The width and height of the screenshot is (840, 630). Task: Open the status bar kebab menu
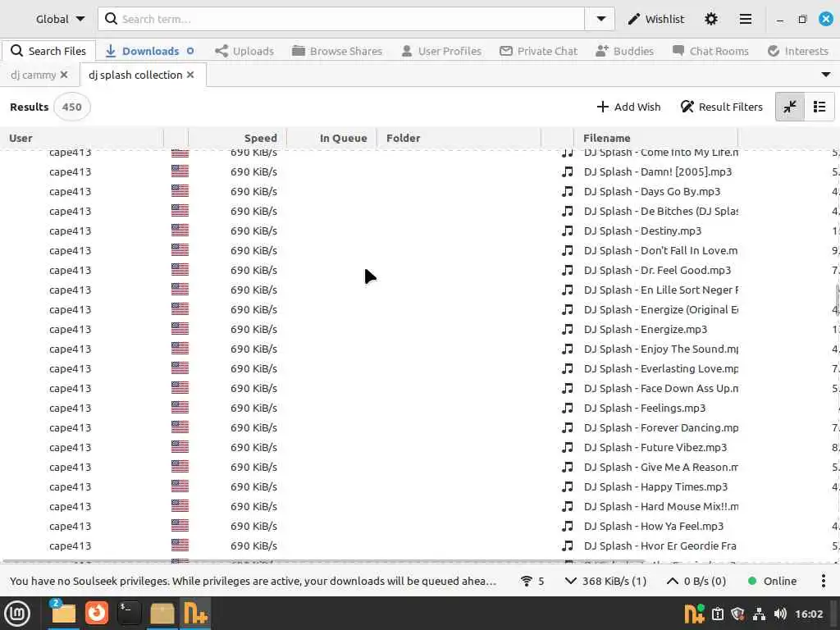coord(824,582)
